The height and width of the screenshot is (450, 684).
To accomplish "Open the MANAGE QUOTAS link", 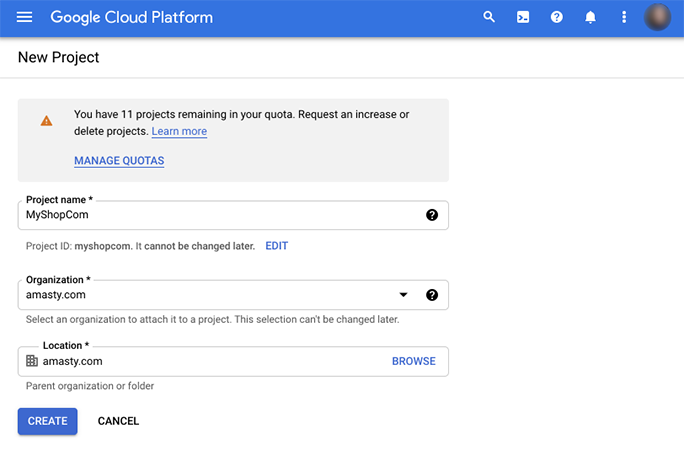I will 119,161.
